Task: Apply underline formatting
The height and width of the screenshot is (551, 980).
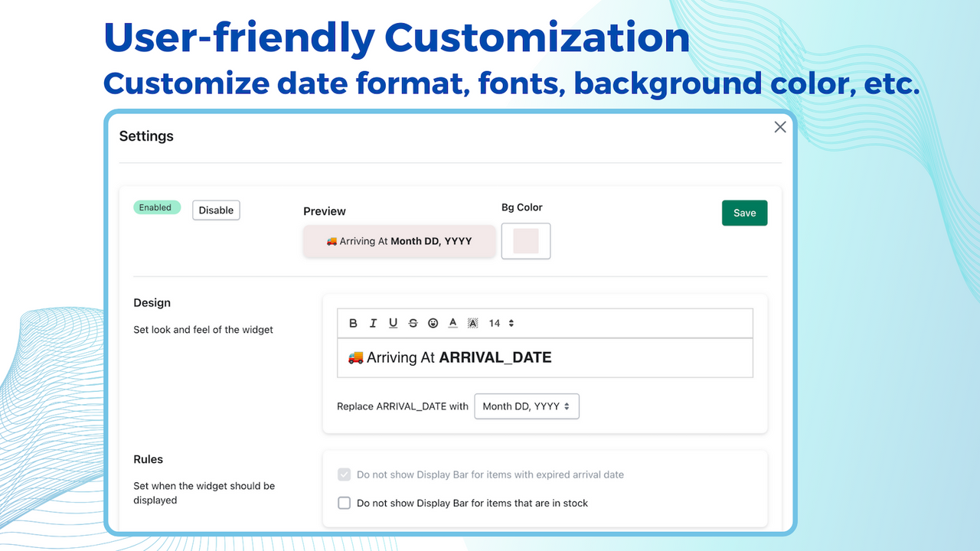Action: click(393, 324)
